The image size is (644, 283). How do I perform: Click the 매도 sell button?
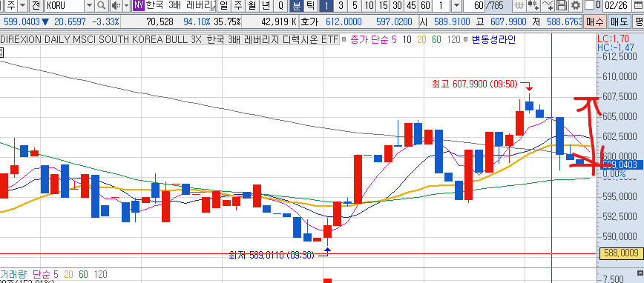pos(619,21)
